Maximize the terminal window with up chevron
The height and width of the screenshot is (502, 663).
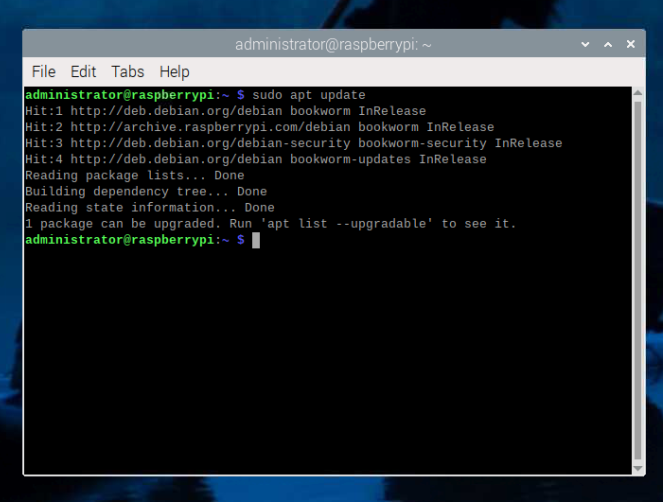pyautogui.click(x=608, y=44)
